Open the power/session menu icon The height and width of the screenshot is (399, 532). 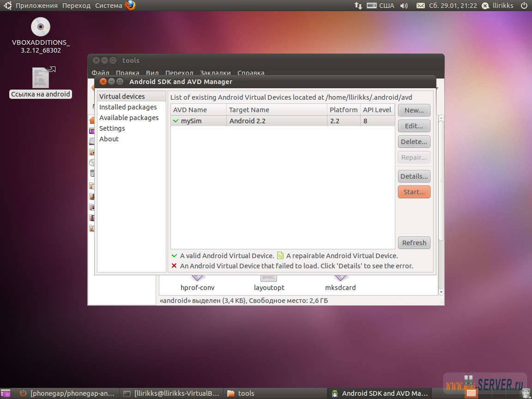point(524,6)
